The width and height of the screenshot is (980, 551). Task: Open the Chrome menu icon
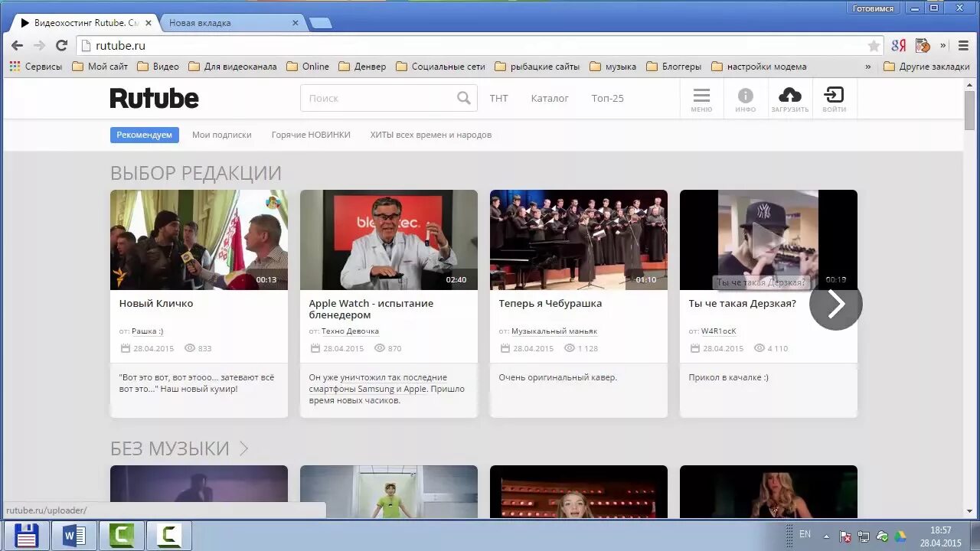pos(964,46)
